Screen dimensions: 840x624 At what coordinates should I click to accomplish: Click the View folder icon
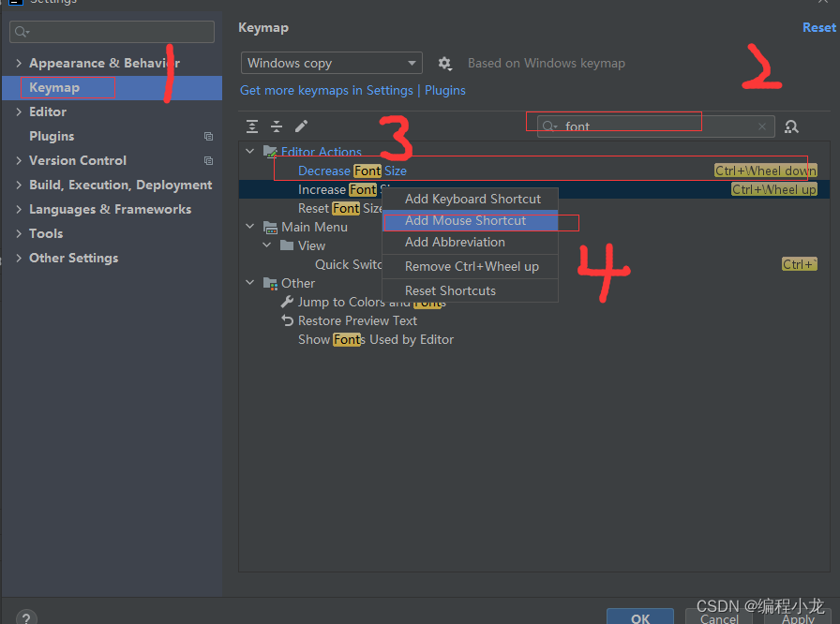287,245
